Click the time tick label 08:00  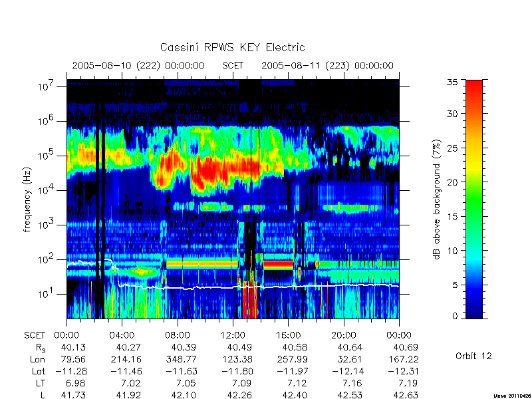pos(178,336)
